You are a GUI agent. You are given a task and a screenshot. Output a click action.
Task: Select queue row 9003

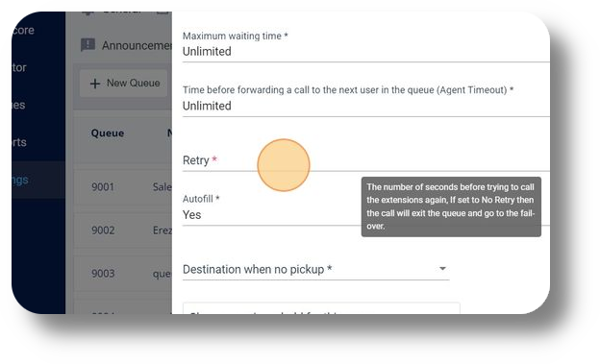coord(122,274)
